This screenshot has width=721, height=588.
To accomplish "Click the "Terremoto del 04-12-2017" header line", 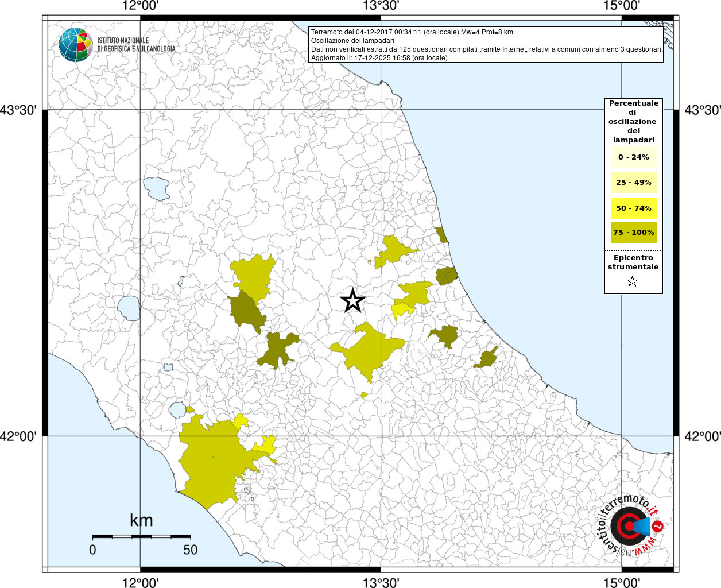I will point(412,32).
